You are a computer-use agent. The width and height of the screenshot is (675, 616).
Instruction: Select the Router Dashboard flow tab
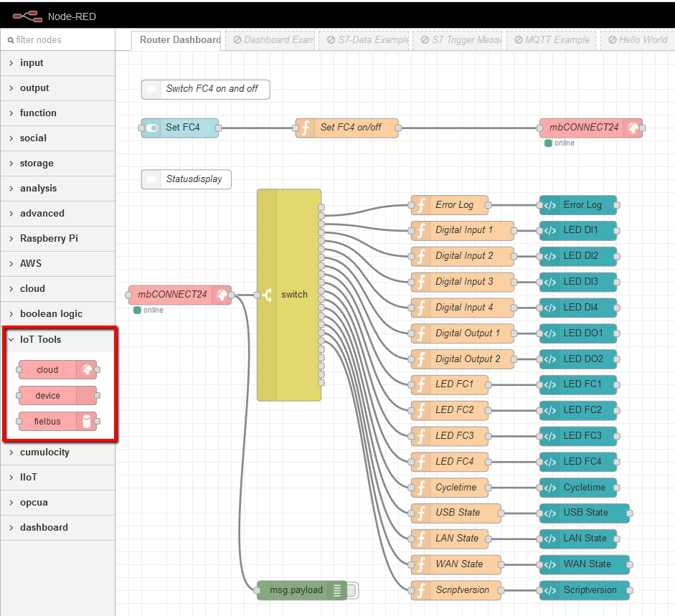[x=176, y=40]
